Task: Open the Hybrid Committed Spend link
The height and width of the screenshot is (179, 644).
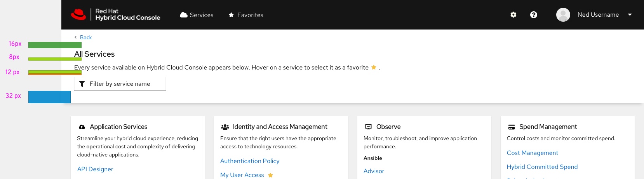Action: pos(542,167)
